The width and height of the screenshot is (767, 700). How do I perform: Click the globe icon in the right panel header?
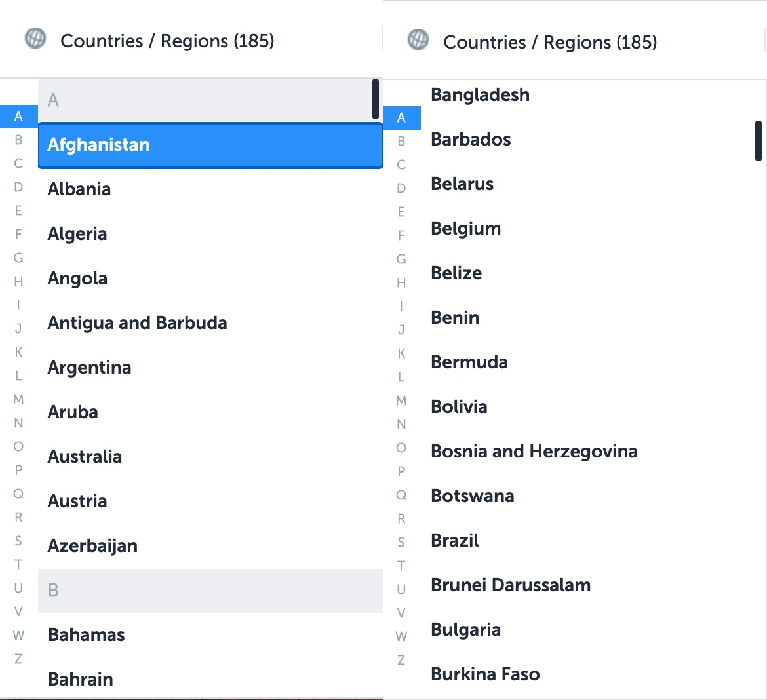point(418,40)
